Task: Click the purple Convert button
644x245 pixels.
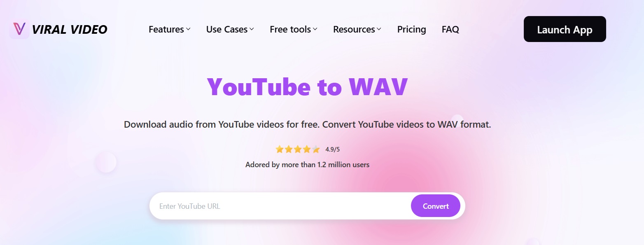Action: [436, 206]
